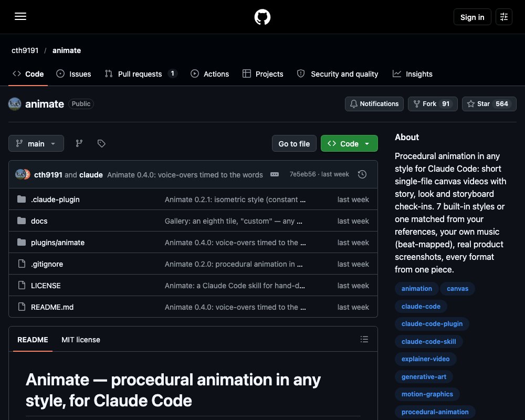Open the procedural-animation topic tag
The height and width of the screenshot is (420, 525).
click(435, 412)
